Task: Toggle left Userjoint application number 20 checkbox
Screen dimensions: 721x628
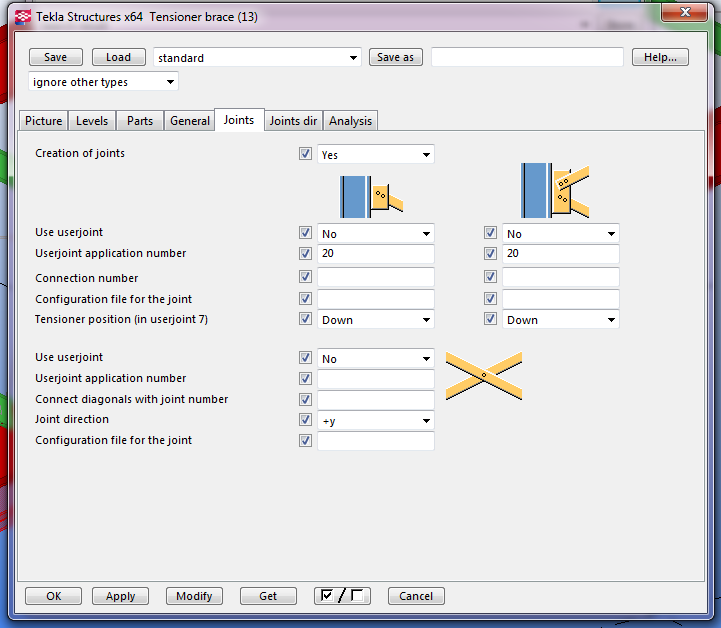Action: pyautogui.click(x=305, y=253)
